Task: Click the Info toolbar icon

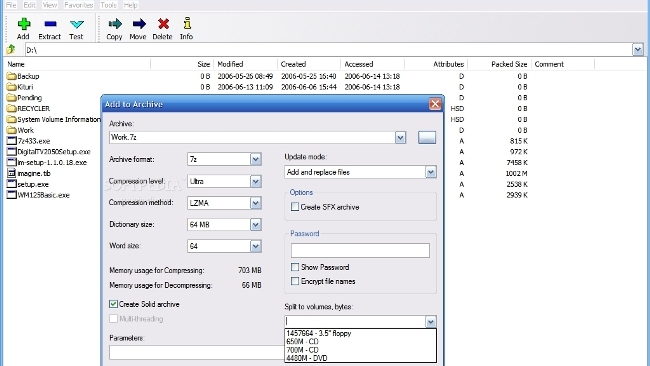Action: 187,23
